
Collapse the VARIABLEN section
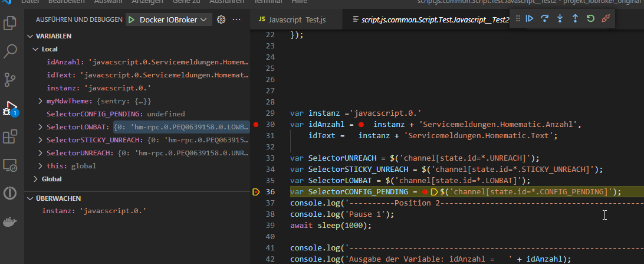[30, 36]
